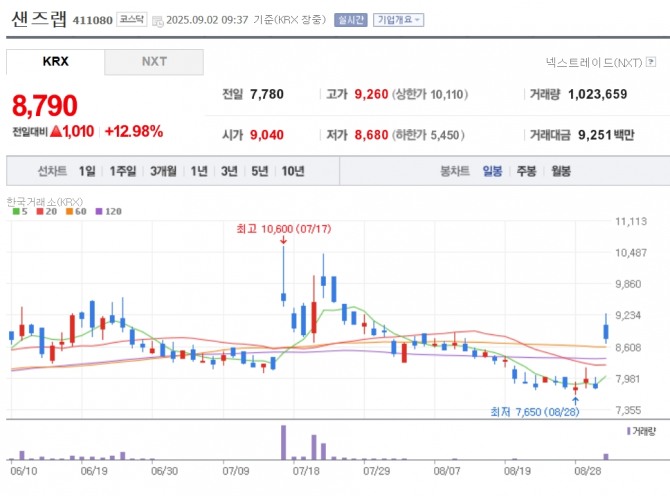
Task: Open the 기업개요 dropdown
Action: pyautogui.click(x=398, y=20)
